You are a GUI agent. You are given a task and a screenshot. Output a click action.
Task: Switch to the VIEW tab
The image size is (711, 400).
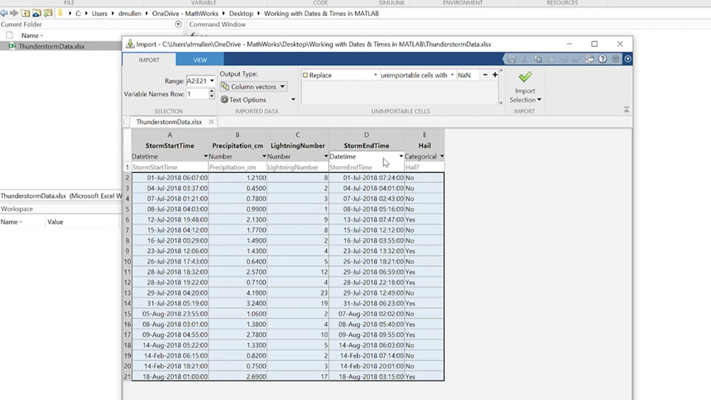pyautogui.click(x=199, y=60)
